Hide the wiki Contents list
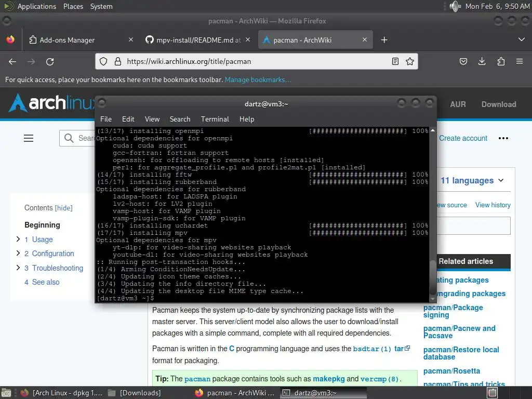This screenshot has height=399, width=532. point(64,208)
